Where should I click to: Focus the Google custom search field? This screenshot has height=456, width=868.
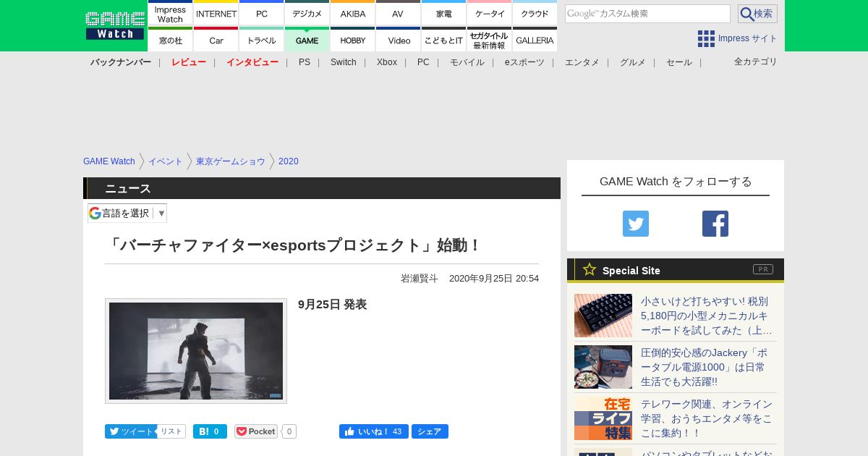pos(647,14)
